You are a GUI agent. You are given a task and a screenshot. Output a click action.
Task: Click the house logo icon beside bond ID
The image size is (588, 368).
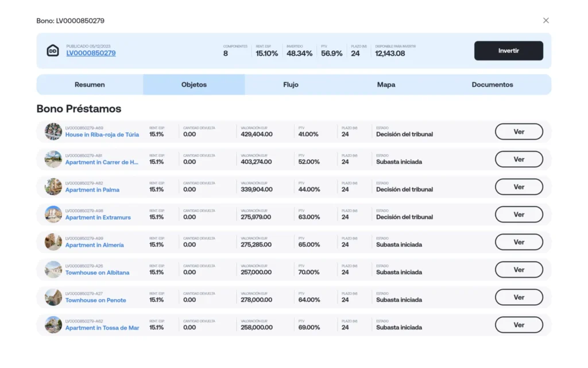[53, 51]
